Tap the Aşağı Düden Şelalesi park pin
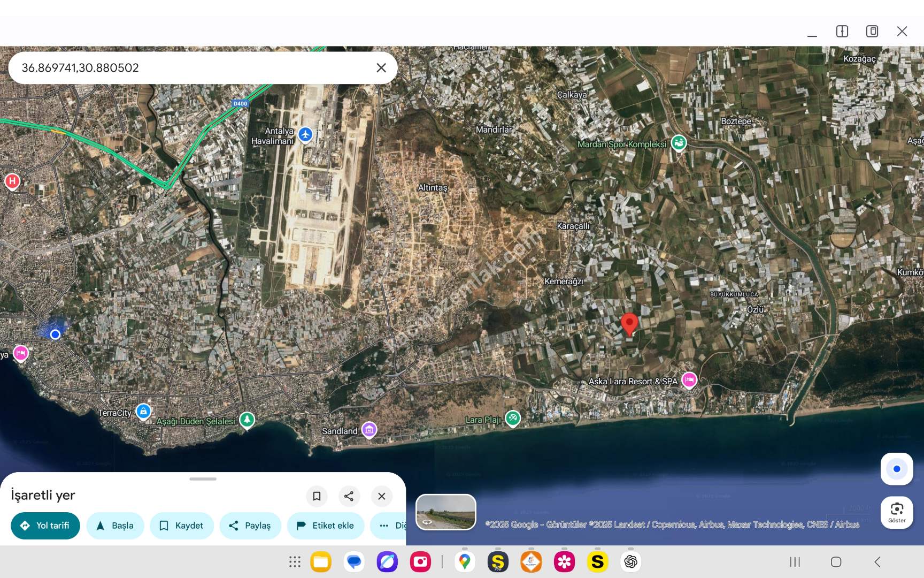The height and width of the screenshot is (578, 924). coord(247,420)
